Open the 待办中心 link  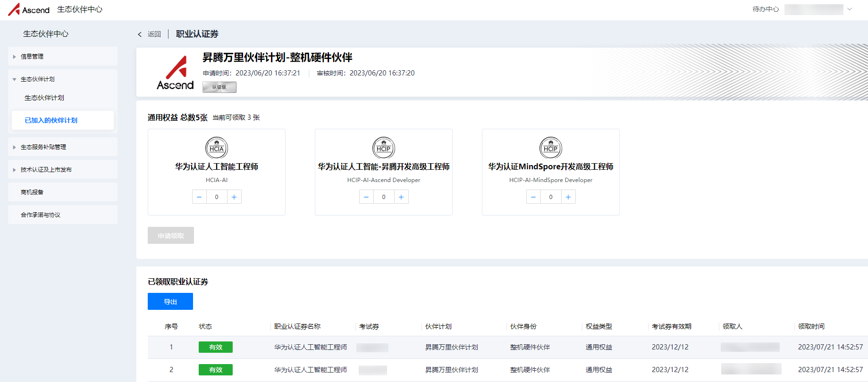766,9
